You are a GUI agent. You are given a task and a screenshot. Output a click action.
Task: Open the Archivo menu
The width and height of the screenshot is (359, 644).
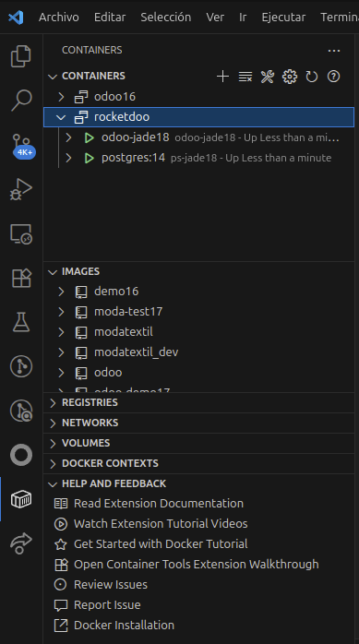(59, 18)
